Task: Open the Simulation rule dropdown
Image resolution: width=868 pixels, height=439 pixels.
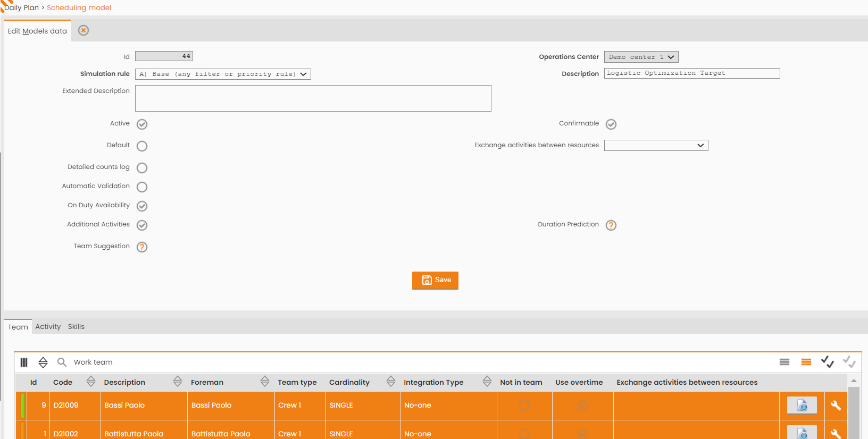Action: [223, 74]
